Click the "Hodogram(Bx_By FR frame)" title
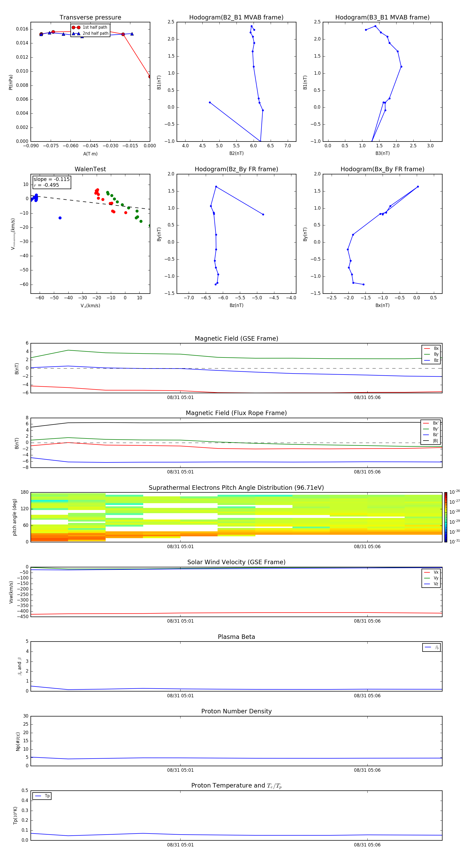The height and width of the screenshot is (868, 473). click(x=382, y=169)
